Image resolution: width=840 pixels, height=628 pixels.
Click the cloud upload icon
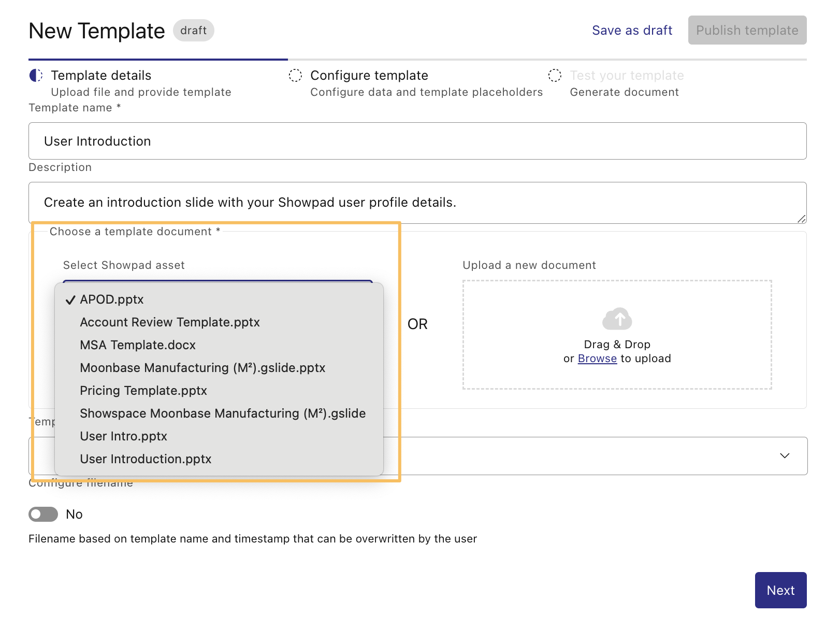point(617,319)
